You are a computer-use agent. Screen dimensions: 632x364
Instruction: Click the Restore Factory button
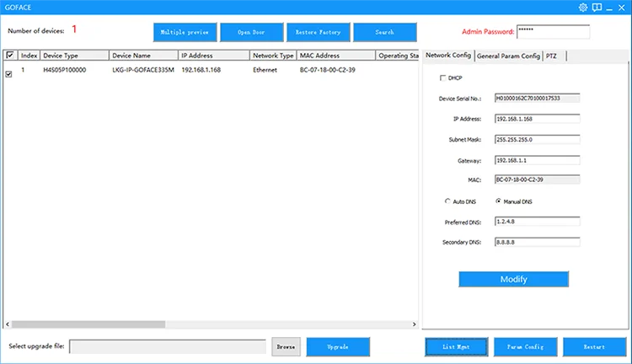[x=318, y=32]
